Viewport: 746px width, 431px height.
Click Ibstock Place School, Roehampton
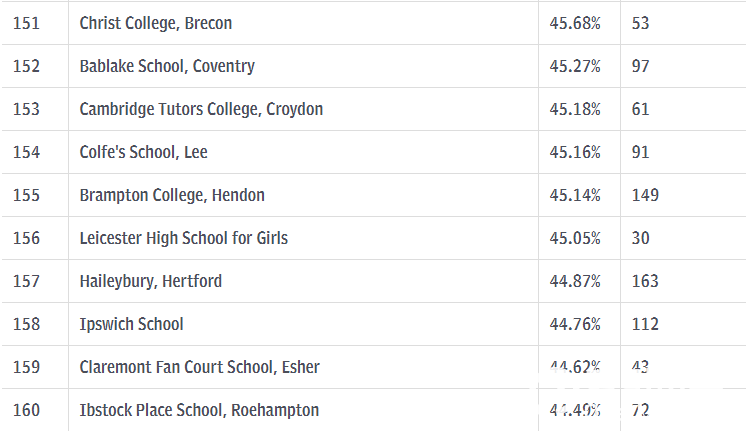[x=199, y=410]
